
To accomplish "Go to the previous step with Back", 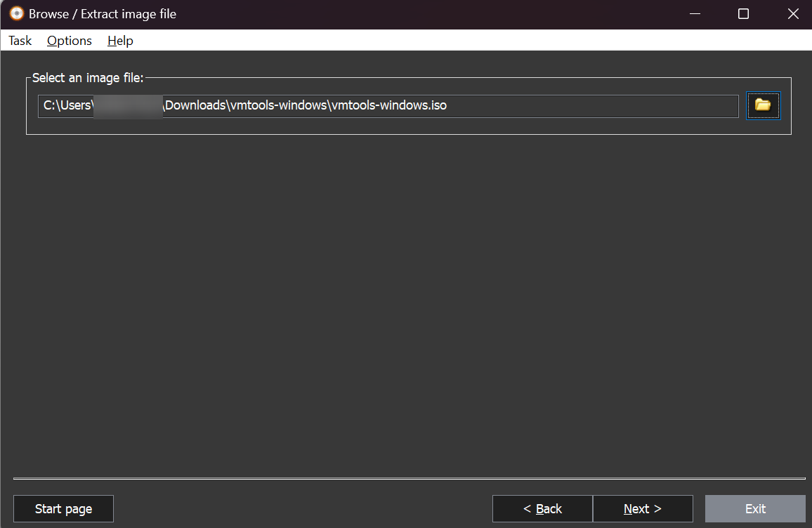I will pos(542,509).
